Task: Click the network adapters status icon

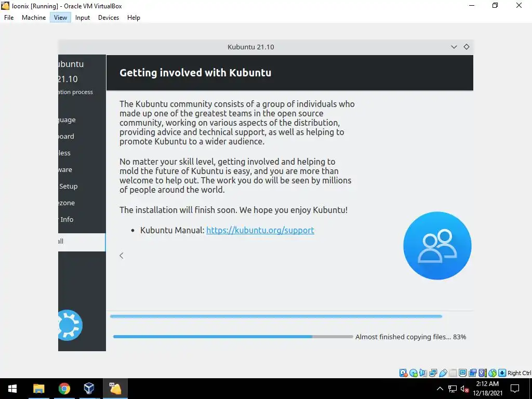Action: click(433, 373)
